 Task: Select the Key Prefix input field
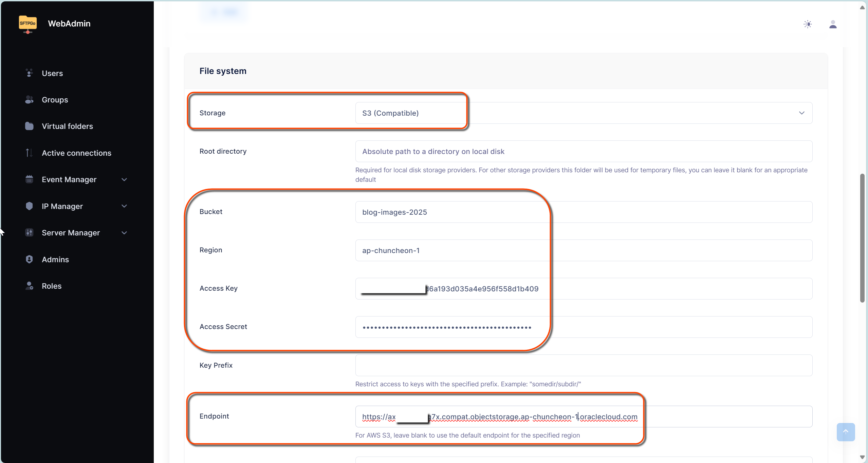point(583,365)
